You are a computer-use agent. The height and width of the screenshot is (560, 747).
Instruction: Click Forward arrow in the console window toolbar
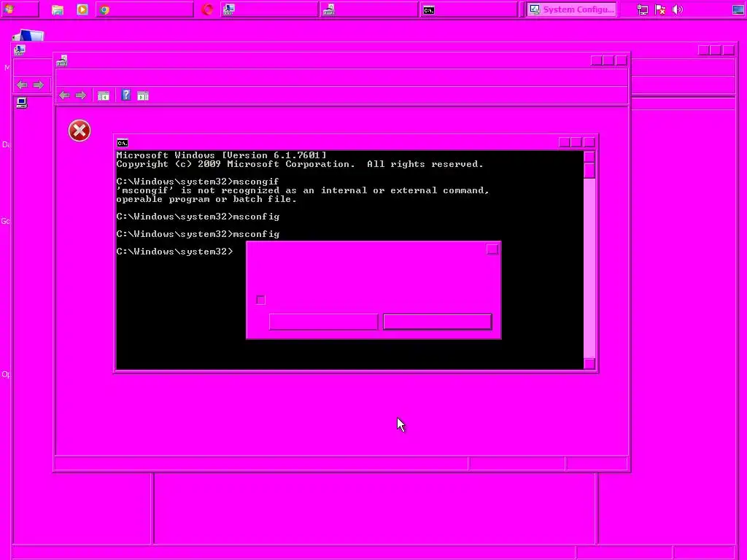point(81,96)
